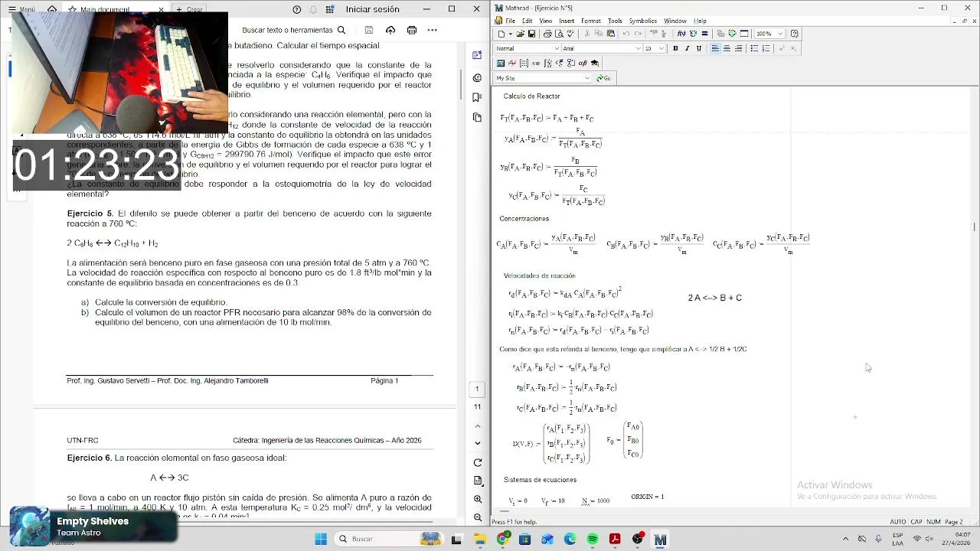Open Chrome from Windows taskbar
Viewport: 980px width, 551px height.
502,540
